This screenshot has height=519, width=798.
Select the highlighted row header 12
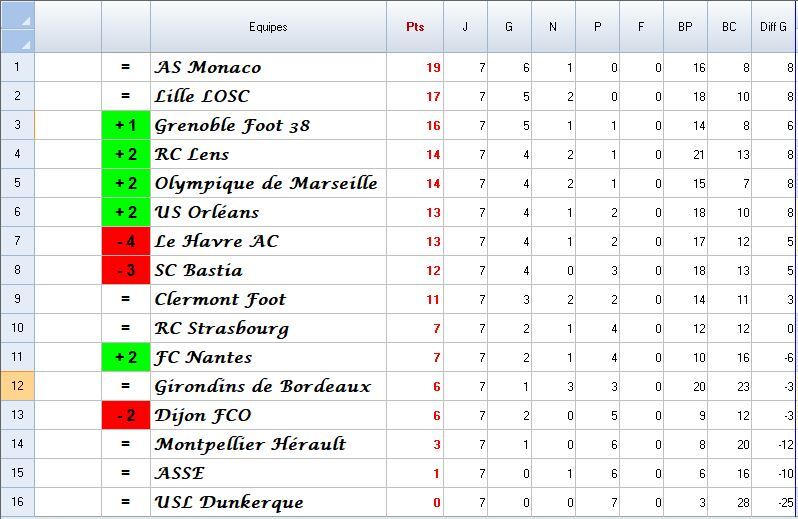point(17,386)
